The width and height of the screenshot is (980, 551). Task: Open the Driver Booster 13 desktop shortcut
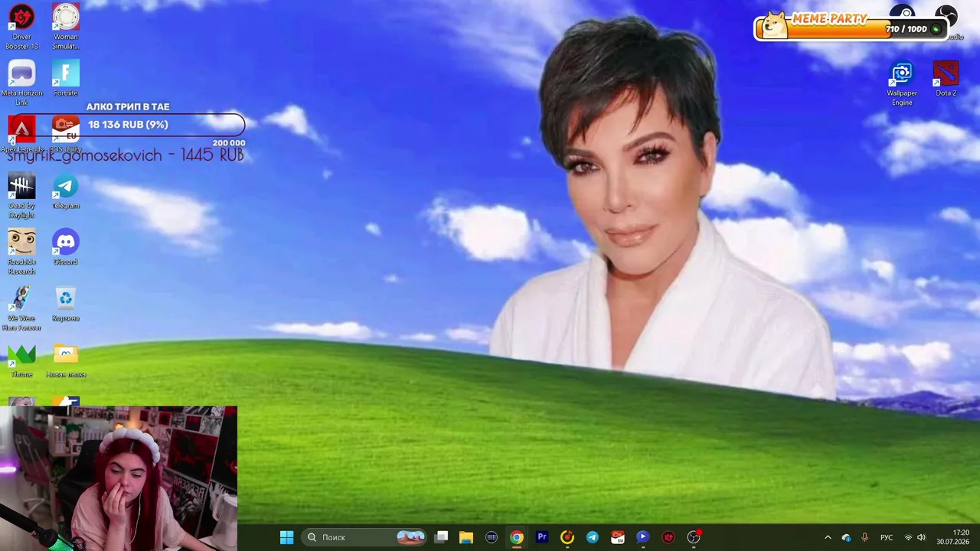(x=21, y=26)
